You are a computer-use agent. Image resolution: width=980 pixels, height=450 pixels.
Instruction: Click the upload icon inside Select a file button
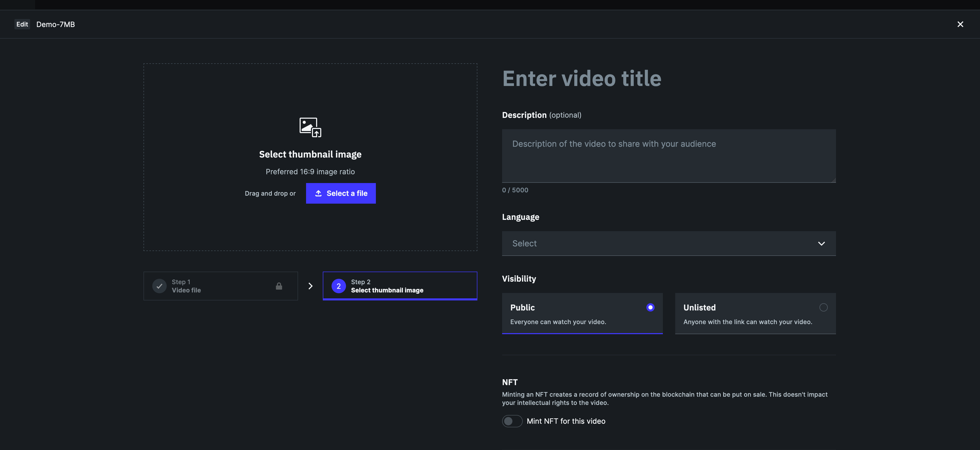319,193
